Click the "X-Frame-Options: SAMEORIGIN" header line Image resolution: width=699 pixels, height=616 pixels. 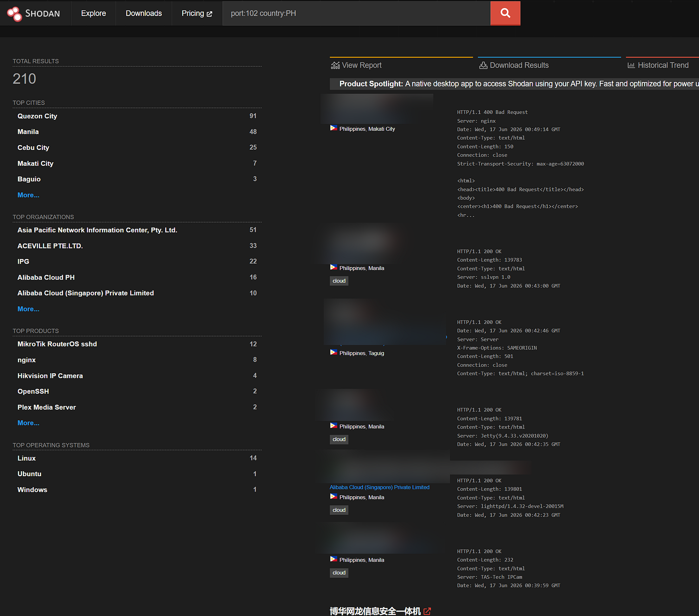497,348
